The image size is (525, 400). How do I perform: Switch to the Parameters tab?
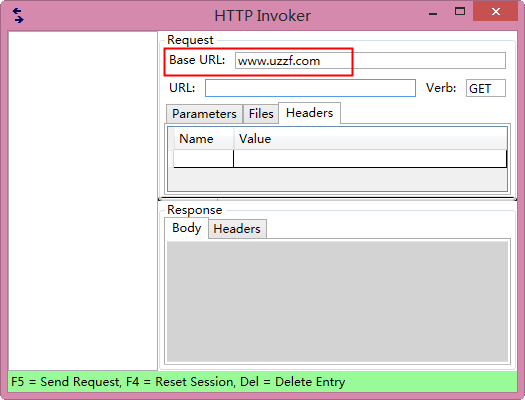click(204, 114)
